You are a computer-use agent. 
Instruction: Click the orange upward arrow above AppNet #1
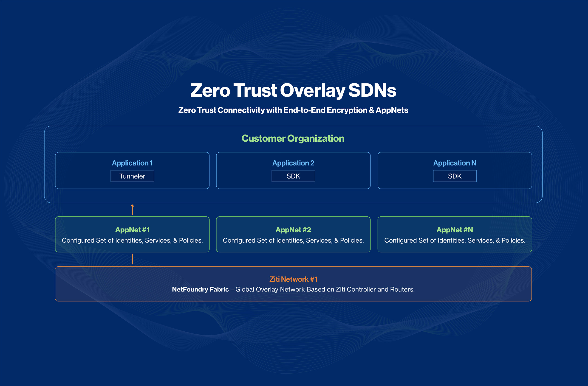coord(133,210)
